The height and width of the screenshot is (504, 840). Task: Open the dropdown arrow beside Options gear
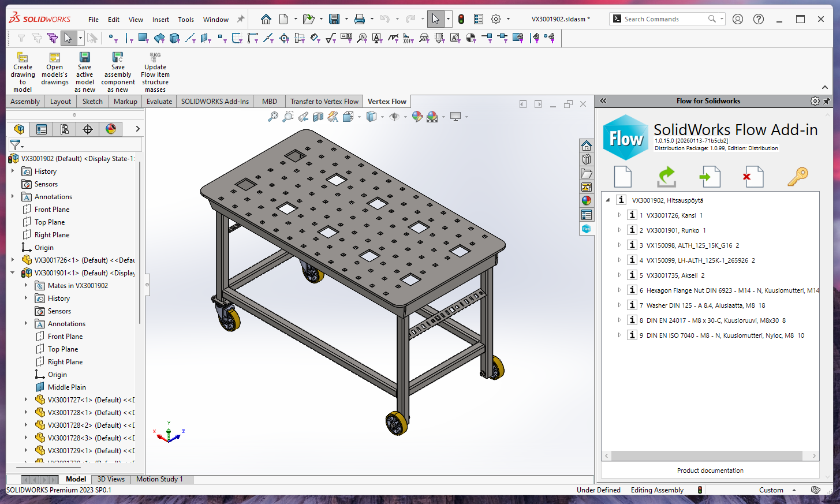click(508, 19)
